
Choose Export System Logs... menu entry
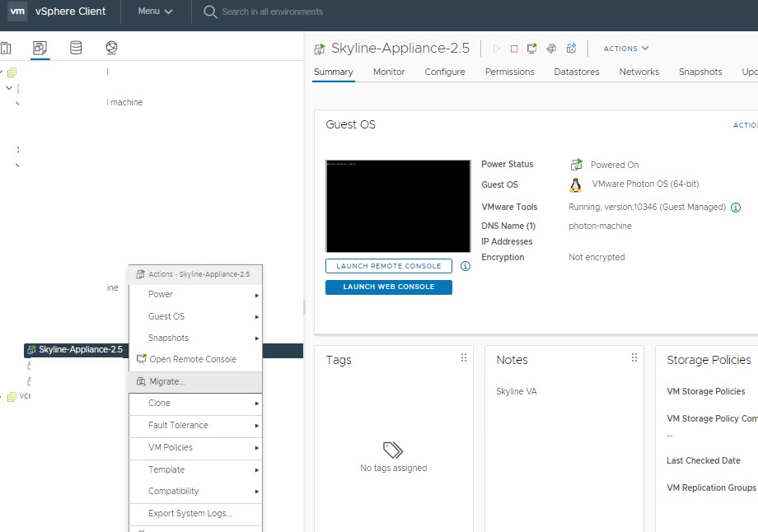point(190,514)
